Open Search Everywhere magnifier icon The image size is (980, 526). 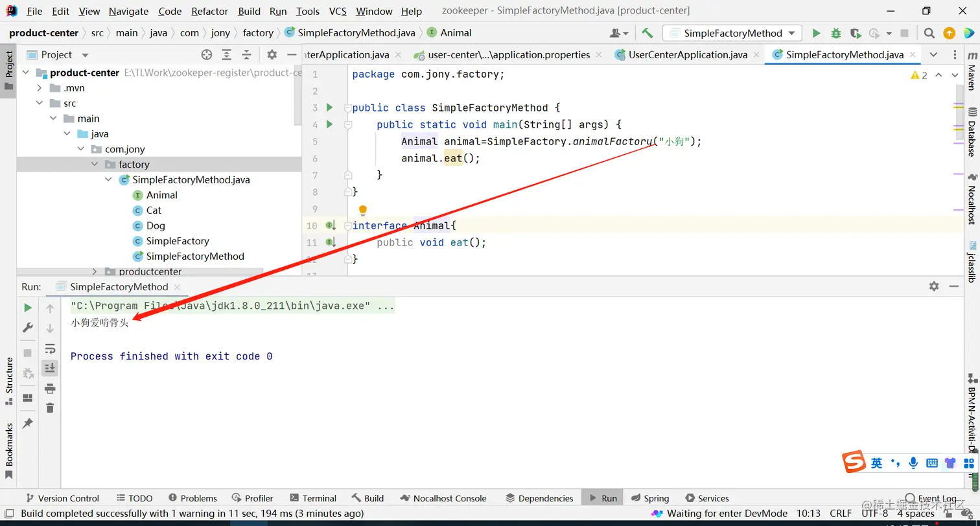[929, 33]
